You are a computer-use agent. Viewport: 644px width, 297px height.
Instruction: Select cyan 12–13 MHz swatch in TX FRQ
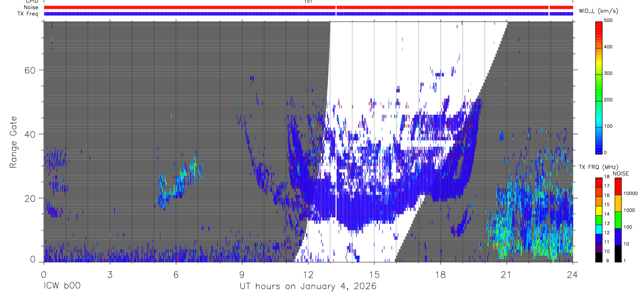tap(599, 229)
